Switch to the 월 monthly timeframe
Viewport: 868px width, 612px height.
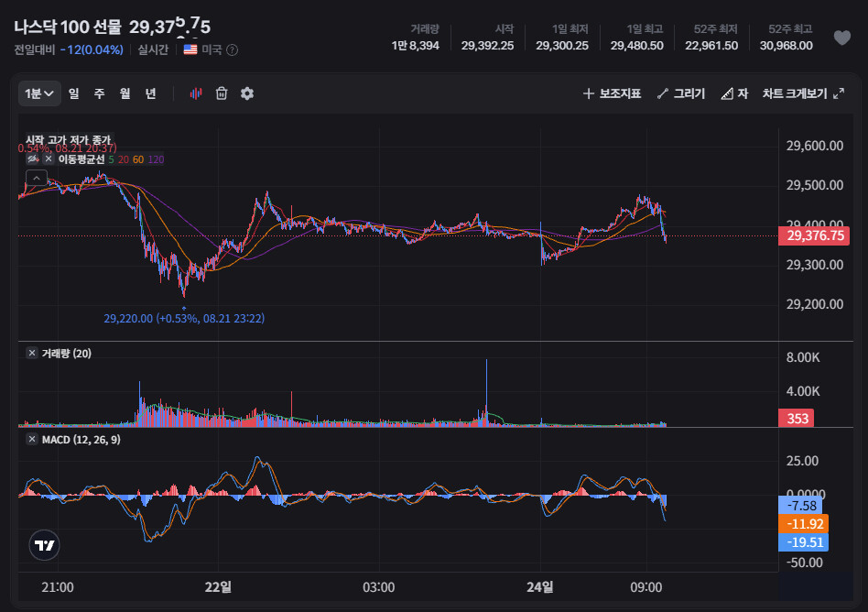pyautogui.click(x=125, y=93)
